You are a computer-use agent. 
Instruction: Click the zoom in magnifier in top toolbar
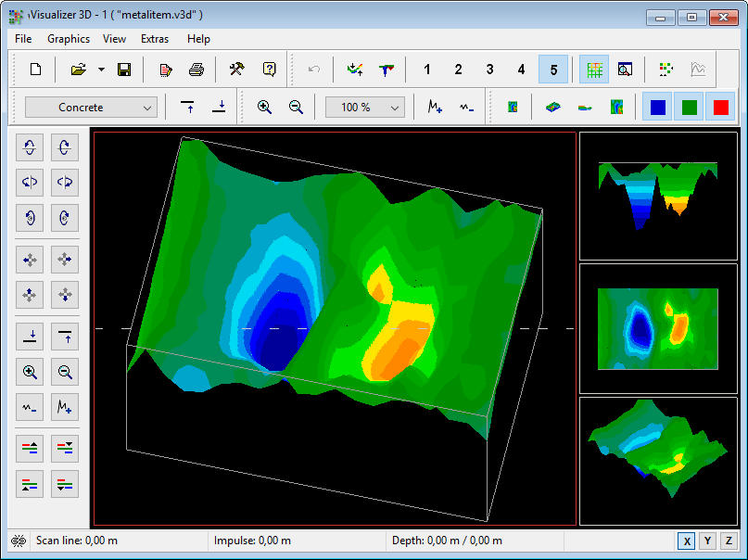point(264,108)
